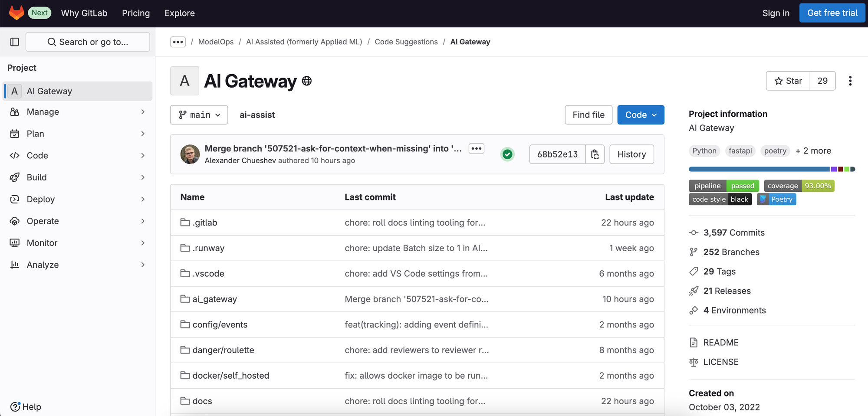Expand the Code download dropdown button
The image size is (868, 416).
point(641,115)
